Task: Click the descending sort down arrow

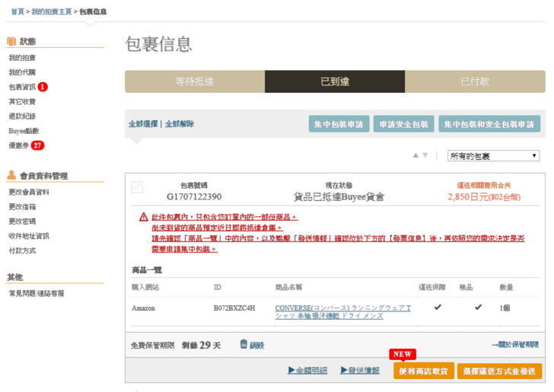Action: (425, 155)
